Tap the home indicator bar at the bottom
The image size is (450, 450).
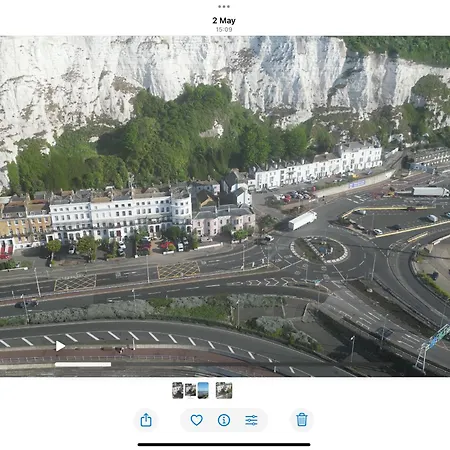[224, 444]
